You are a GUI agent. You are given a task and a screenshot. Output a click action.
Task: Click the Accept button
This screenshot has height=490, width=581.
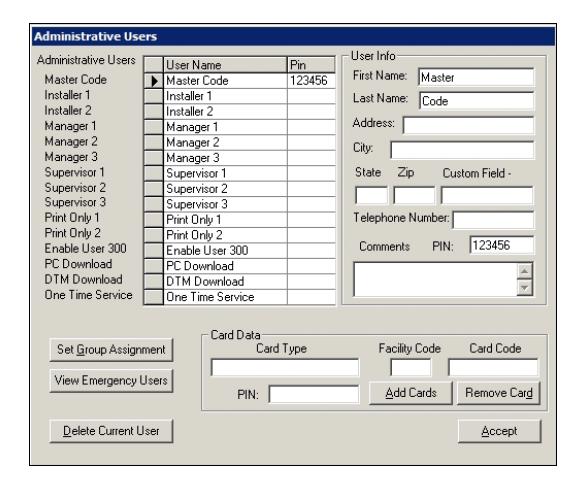pyautogui.click(x=499, y=431)
